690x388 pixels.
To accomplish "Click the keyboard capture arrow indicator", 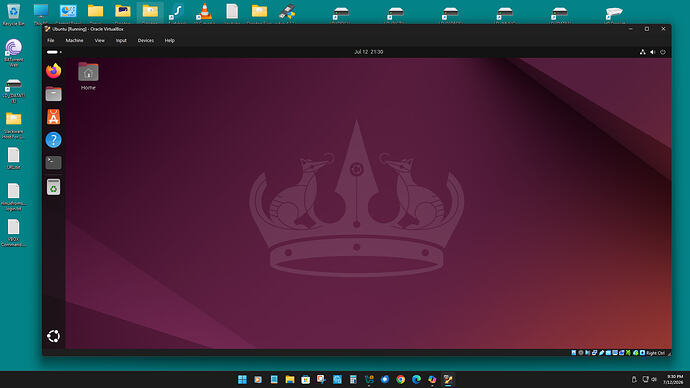I will [x=642, y=353].
